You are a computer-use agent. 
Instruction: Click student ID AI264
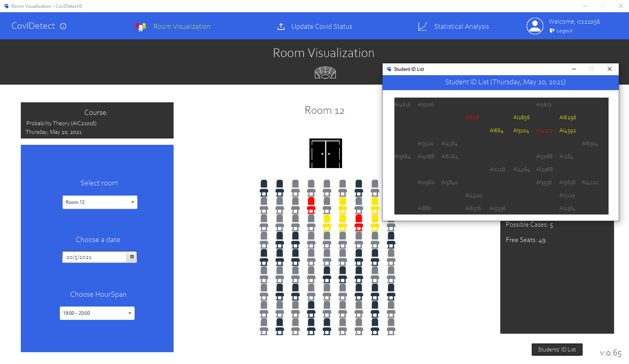566,156
